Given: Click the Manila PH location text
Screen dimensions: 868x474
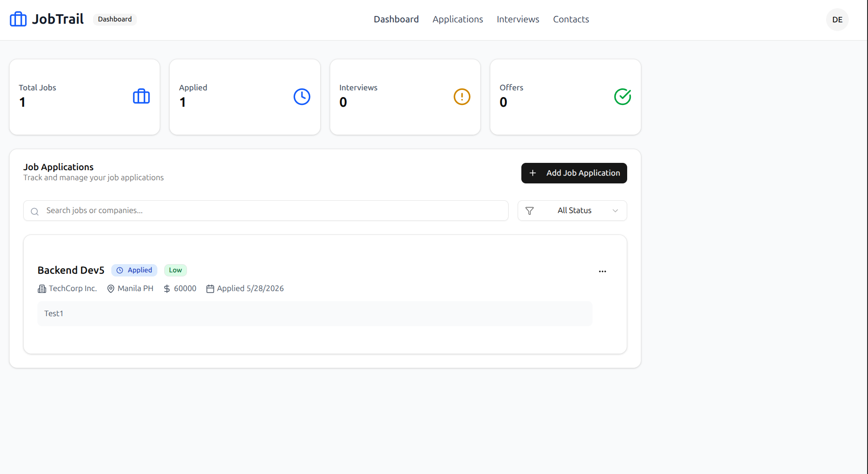Looking at the screenshot, I should pos(135,288).
